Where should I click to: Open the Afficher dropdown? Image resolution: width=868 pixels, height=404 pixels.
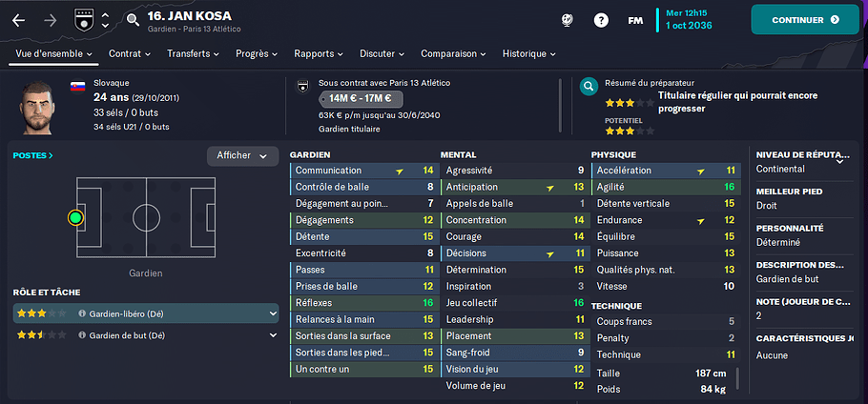point(242,156)
